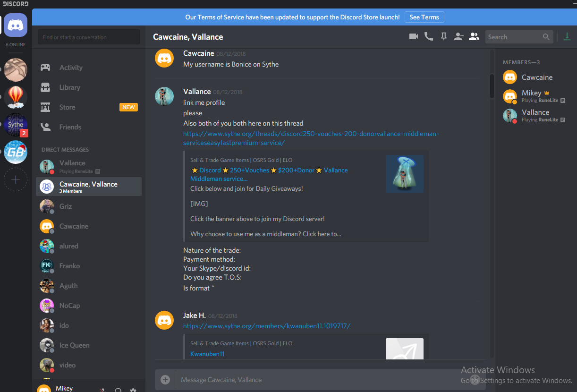Open the Library tab
577x392 pixels.
click(89, 87)
